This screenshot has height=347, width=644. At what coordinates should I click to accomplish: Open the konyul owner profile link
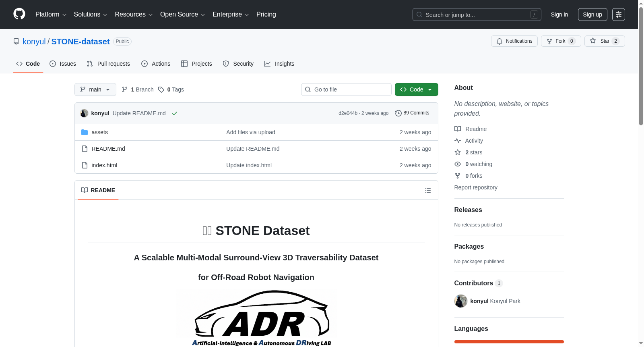34,42
